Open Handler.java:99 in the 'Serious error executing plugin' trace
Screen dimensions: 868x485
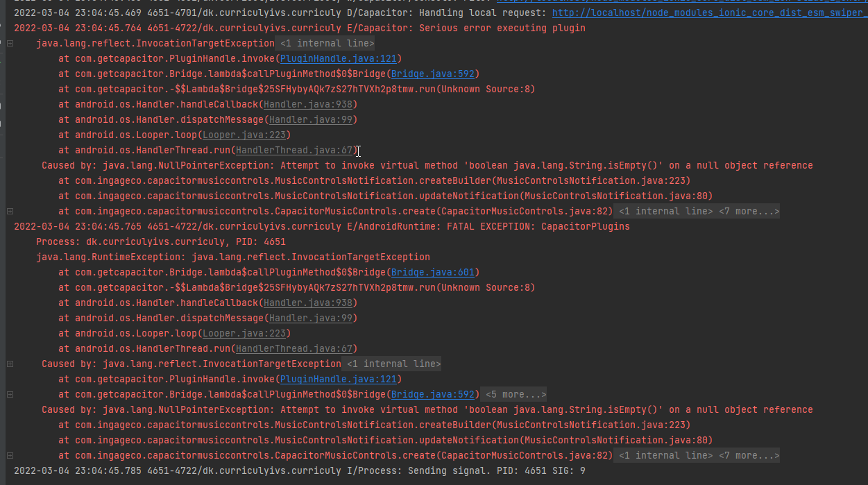pyautogui.click(x=311, y=119)
